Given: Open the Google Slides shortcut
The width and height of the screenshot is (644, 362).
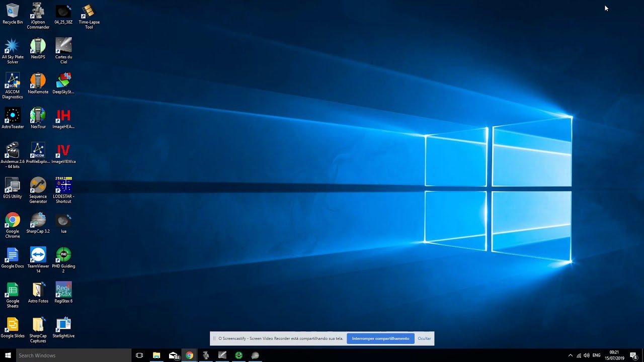Looking at the screenshot, I should (13, 327).
